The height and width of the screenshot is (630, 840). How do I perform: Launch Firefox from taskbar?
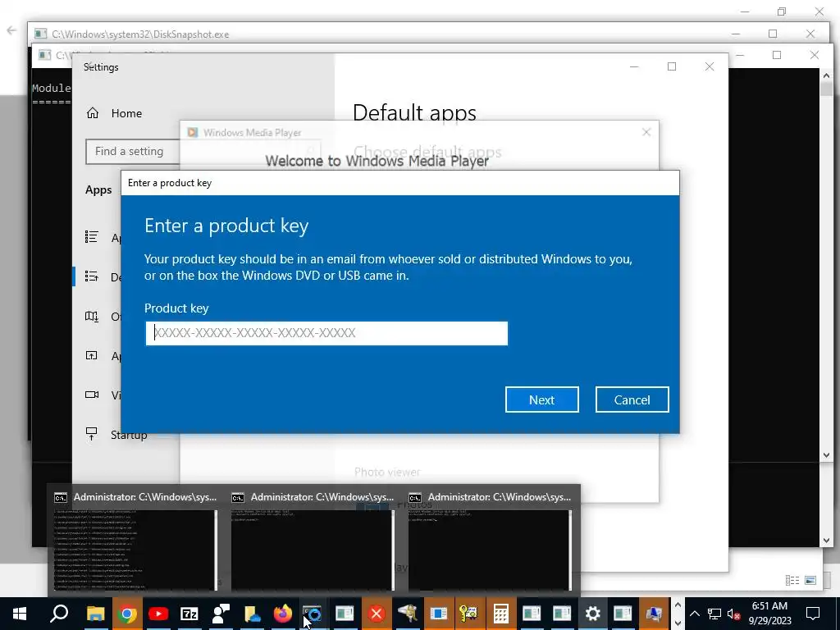283,614
